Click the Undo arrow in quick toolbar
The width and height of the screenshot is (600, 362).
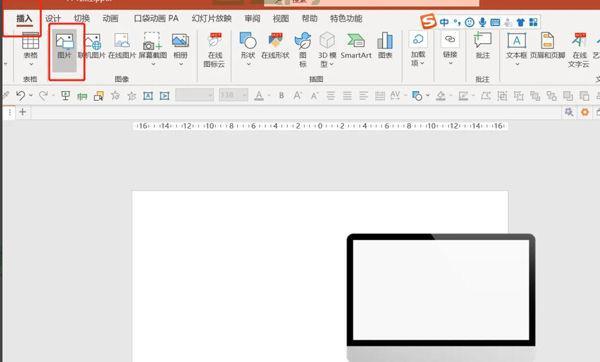21,95
